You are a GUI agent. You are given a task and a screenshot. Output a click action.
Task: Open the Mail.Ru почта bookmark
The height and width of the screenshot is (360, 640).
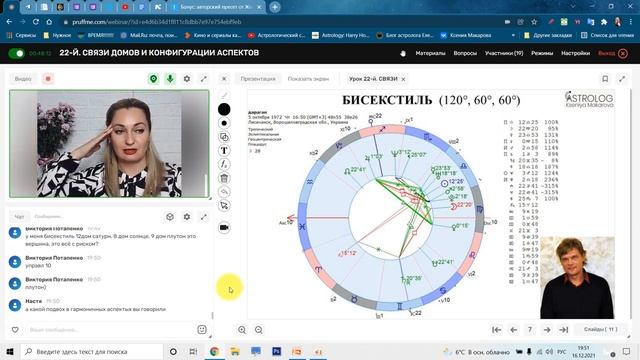[149, 36]
